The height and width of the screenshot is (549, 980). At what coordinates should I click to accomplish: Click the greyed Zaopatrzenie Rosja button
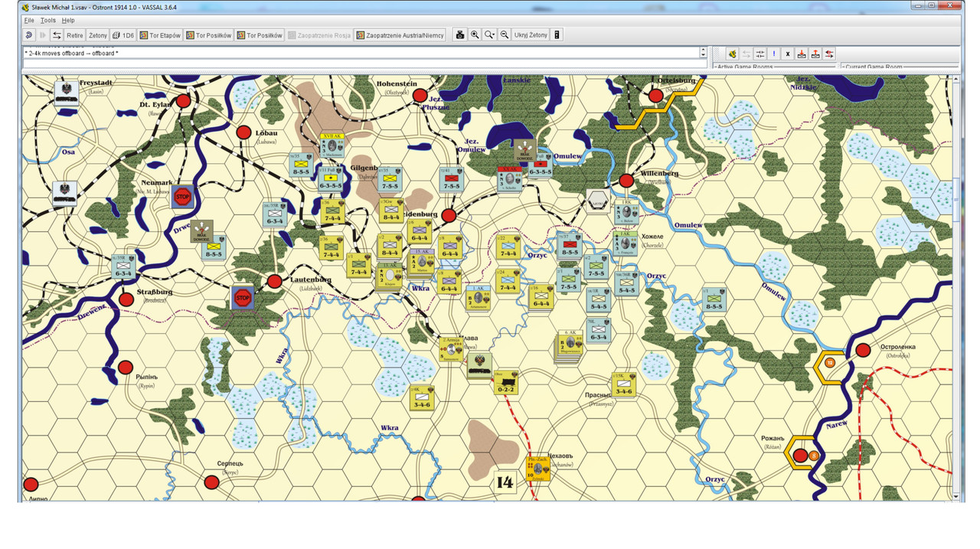click(319, 35)
